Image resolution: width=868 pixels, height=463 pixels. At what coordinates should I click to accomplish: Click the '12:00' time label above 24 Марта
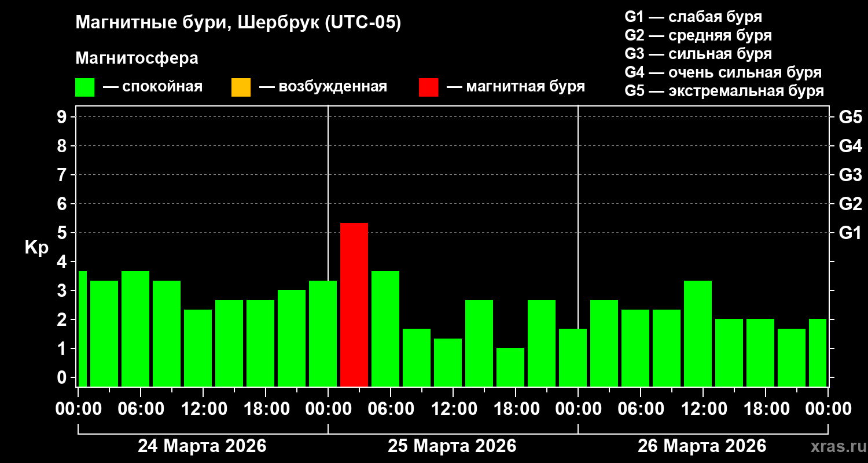point(203,409)
